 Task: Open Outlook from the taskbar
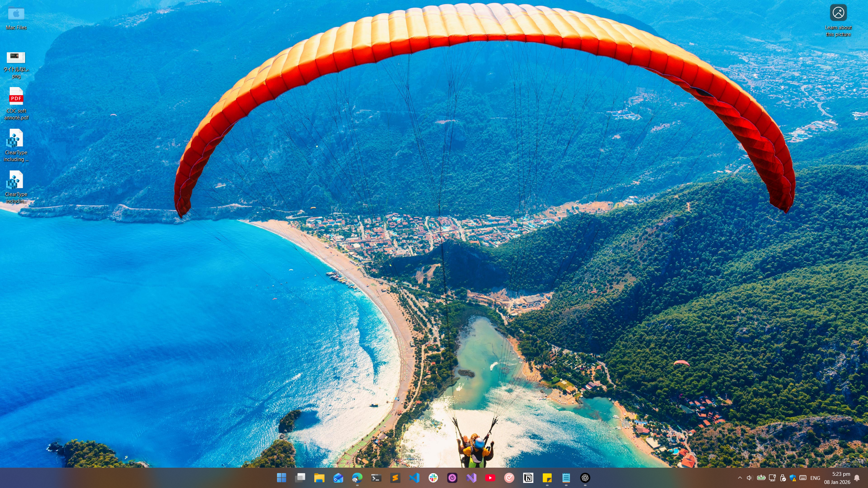point(338,478)
